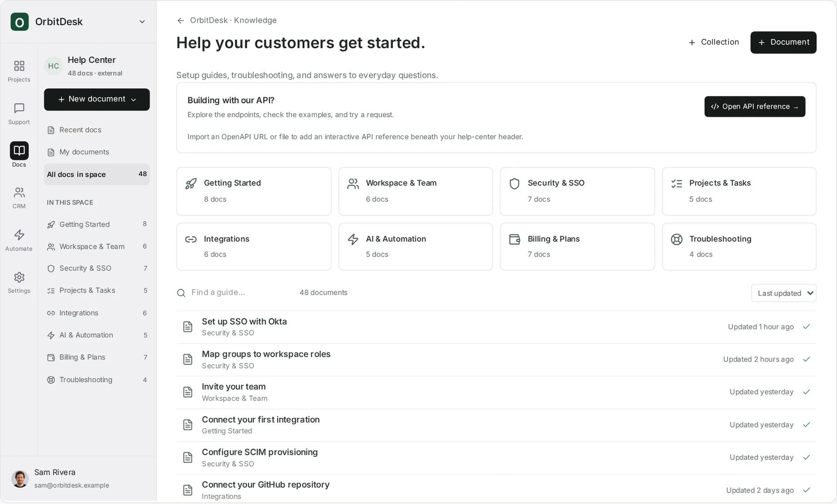Open Recent docs in sidebar
This screenshot has height=504, width=837.
[97, 130]
